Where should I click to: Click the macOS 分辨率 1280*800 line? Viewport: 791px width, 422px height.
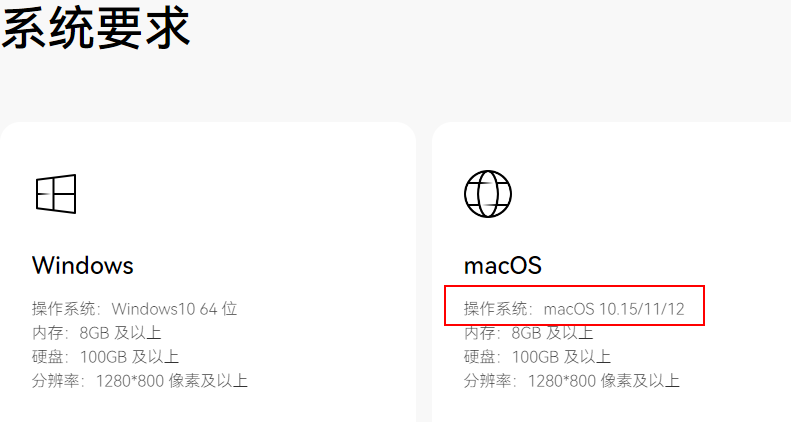click(x=572, y=381)
